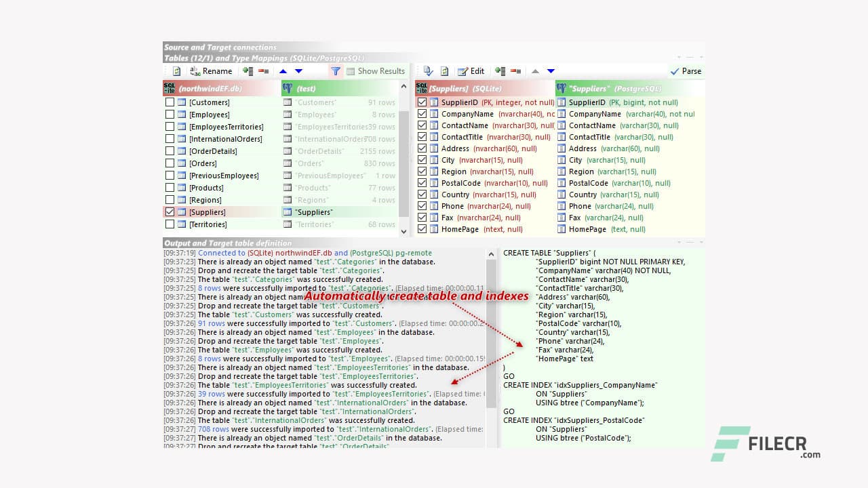Click the Edit button in the columns toolbar
The height and width of the screenshot is (488, 868).
[471, 71]
